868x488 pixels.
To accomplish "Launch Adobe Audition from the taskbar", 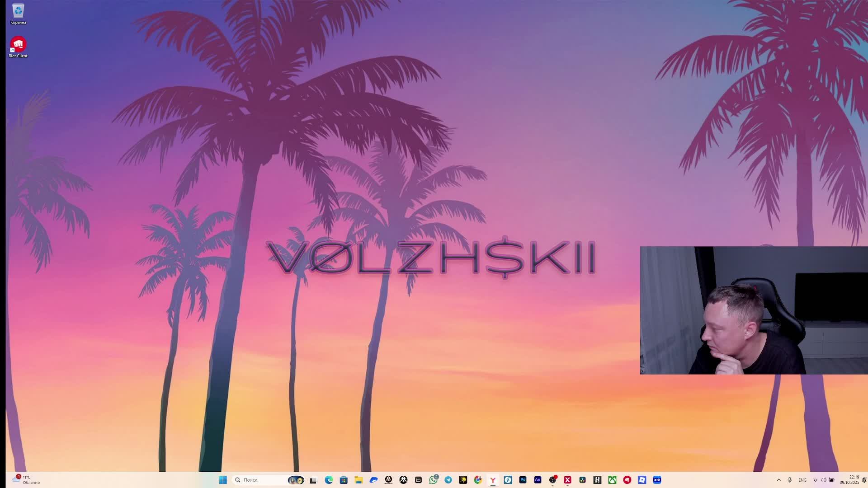I will pos(538,480).
